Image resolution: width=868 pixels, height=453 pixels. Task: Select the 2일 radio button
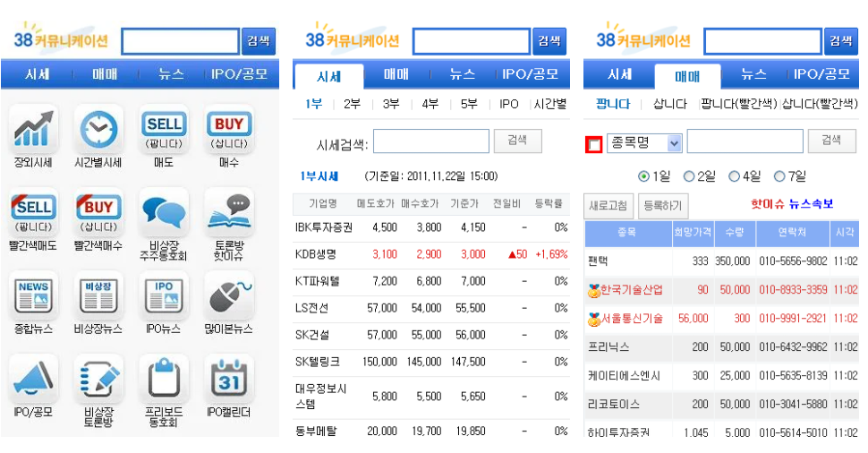point(689,176)
